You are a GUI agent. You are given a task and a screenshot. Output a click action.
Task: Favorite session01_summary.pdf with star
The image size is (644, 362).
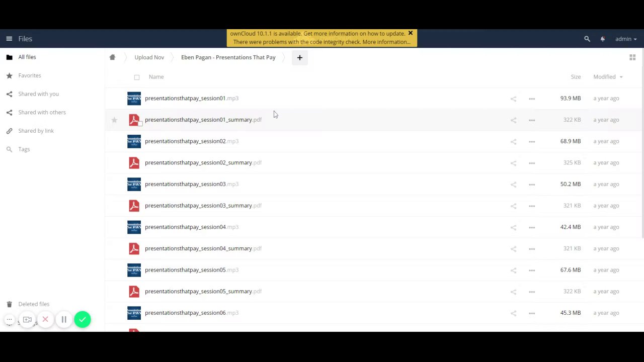point(114,120)
